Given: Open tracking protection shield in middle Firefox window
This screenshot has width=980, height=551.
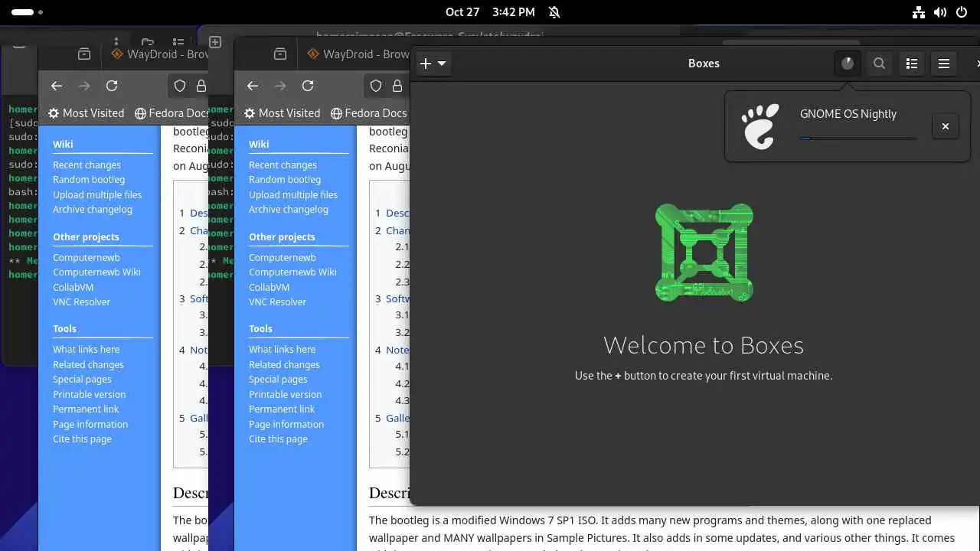Looking at the screenshot, I should 376,86.
